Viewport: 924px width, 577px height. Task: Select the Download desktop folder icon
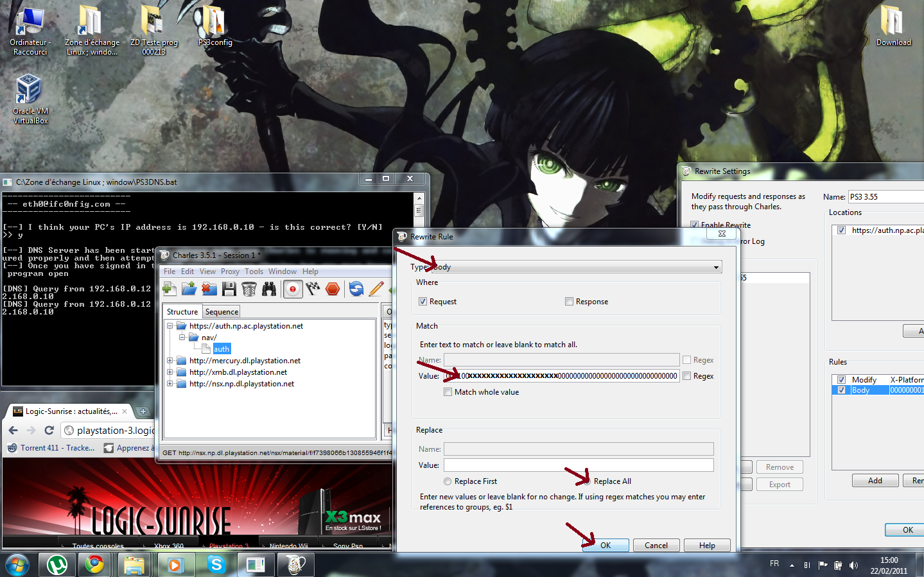(x=893, y=26)
